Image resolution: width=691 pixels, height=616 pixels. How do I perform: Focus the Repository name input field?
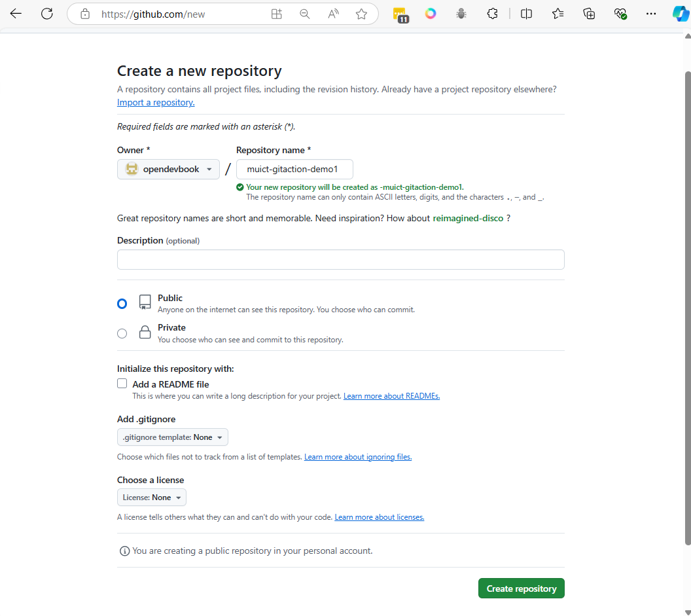tap(294, 170)
